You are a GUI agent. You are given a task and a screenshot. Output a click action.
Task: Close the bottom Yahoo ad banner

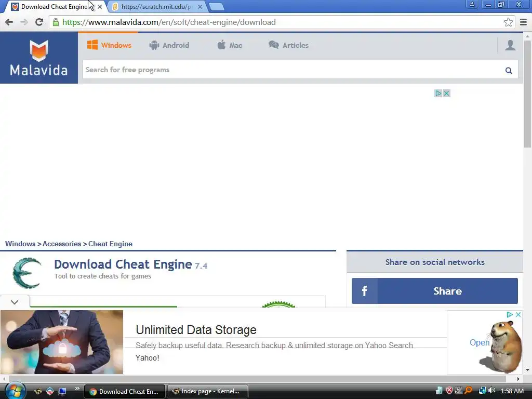coord(518,315)
